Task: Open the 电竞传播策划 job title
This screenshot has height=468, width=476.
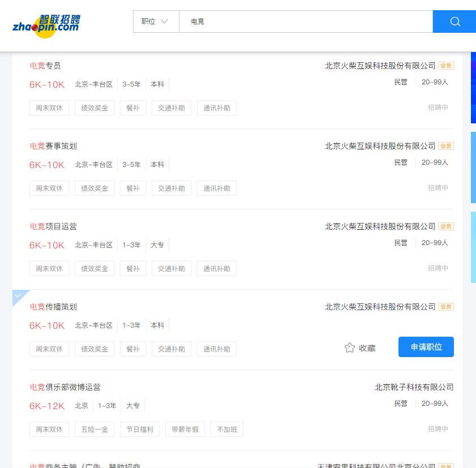Action: 53,307
